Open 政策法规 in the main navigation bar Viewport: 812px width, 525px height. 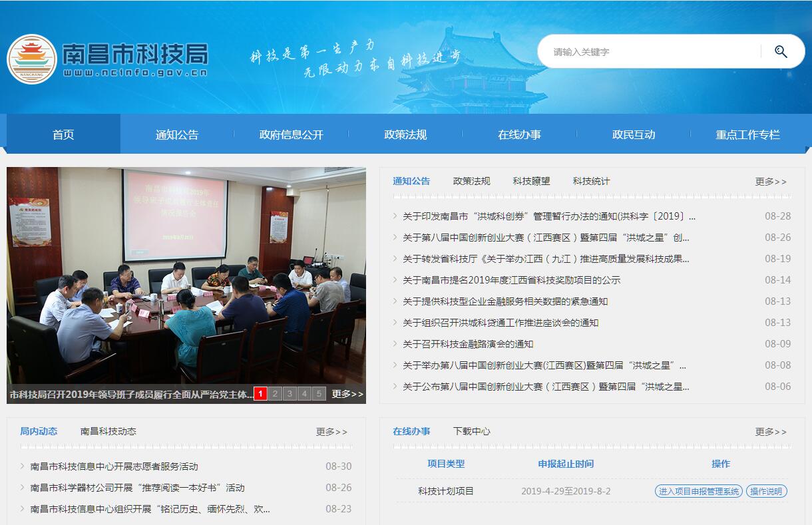[405, 134]
